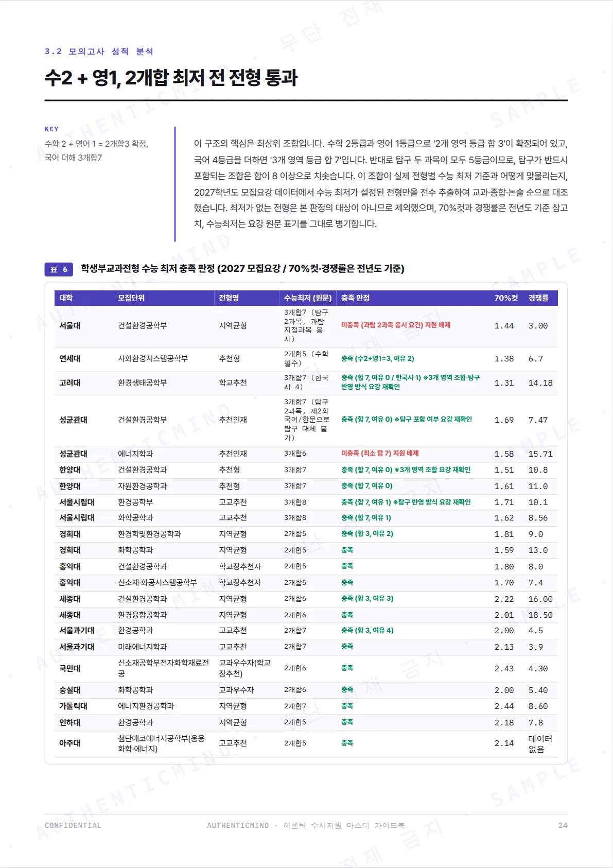Image resolution: width=613 pixels, height=868 pixels.
Task: Click the 서울대 row university name
Action: [69, 326]
